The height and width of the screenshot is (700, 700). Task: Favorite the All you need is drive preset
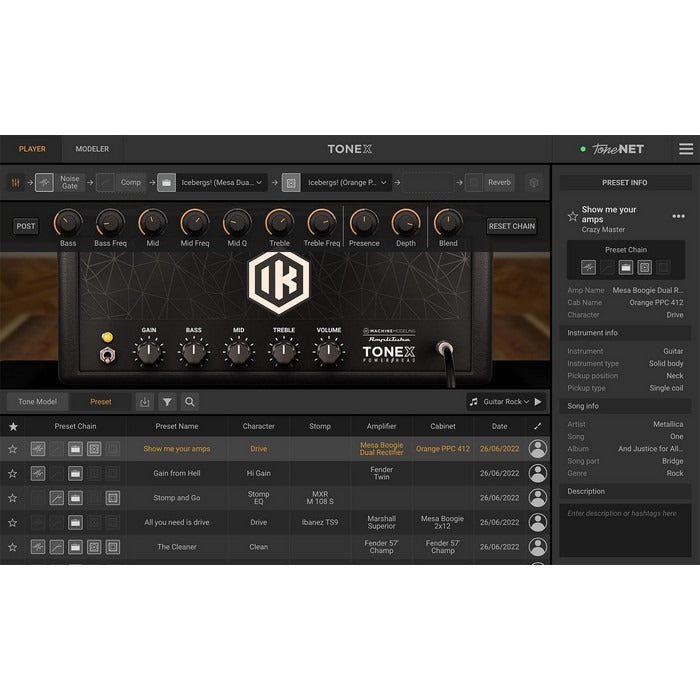click(x=12, y=523)
